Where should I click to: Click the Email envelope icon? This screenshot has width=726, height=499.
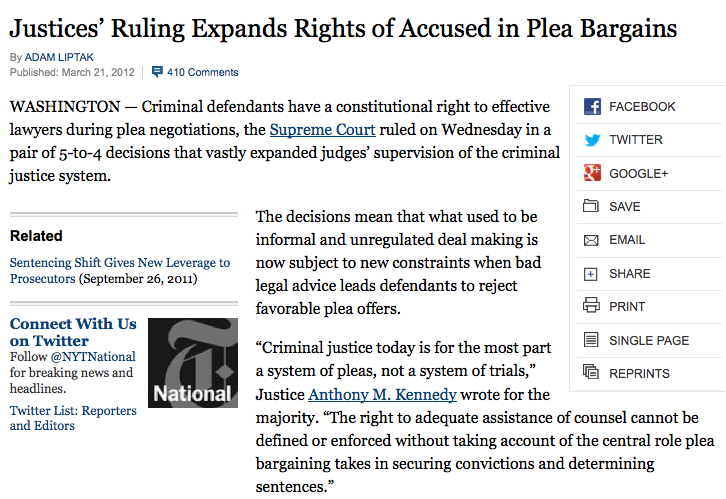coord(591,240)
